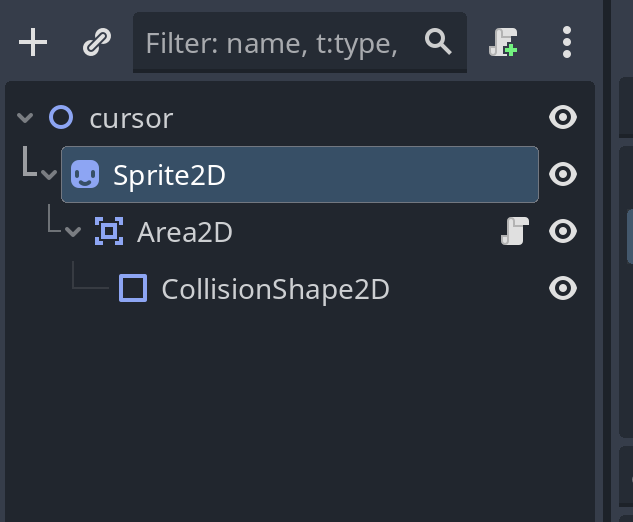
Task: Open the three-dot scene options menu
Action: click(567, 42)
